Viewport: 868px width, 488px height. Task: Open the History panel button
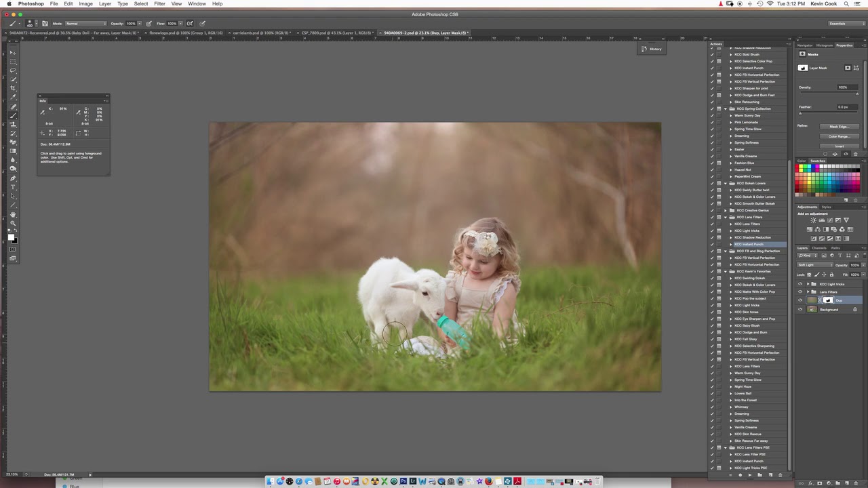[651, 49]
